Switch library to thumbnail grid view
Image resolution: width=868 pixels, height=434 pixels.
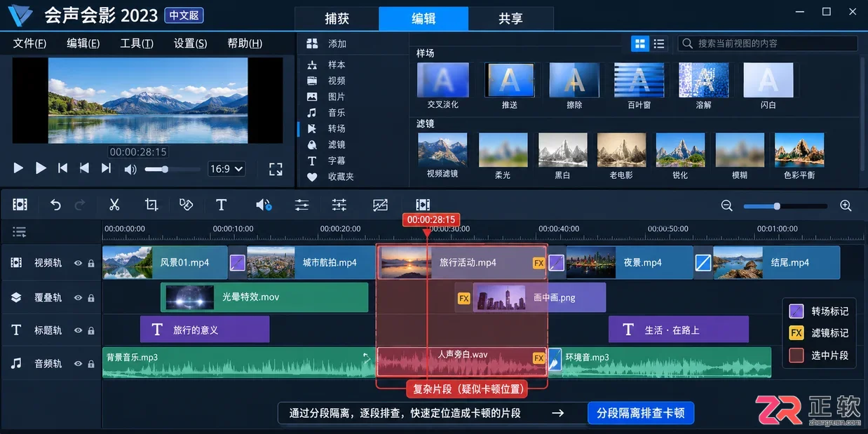pyautogui.click(x=640, y=43)
